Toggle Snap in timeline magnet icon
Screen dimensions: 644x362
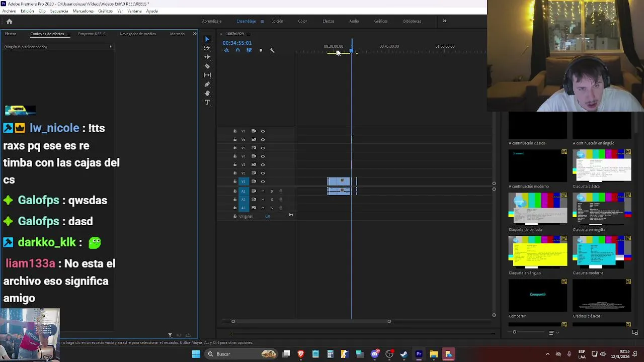pyautogui.click(x=237, y=50)
